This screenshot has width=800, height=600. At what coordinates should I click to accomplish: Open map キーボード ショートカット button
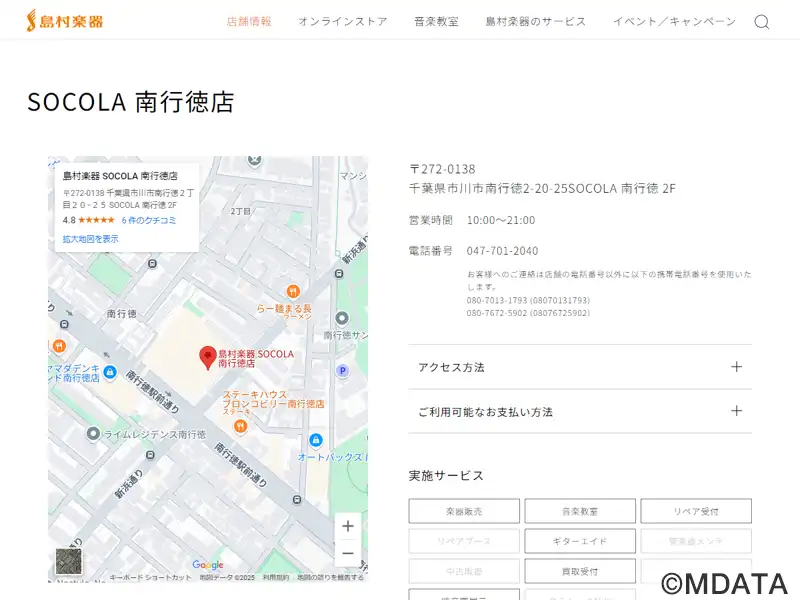tap(150, 578)
